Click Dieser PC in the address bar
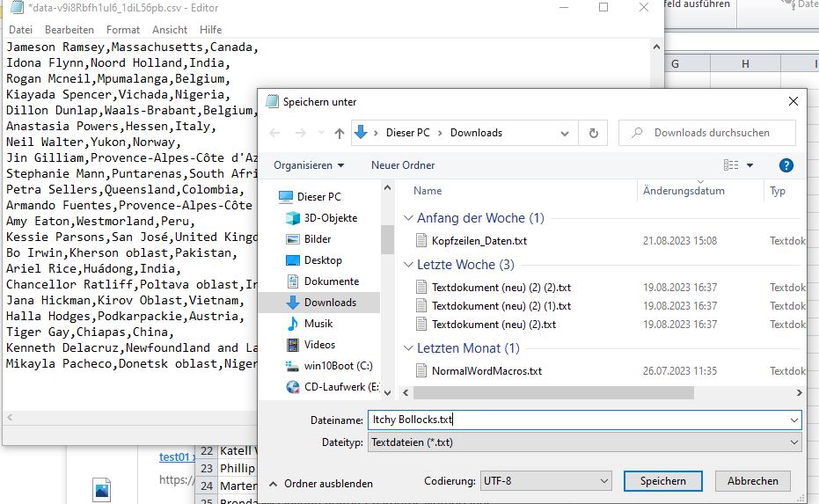Viewport: 819px width, 504px height. pyautogui.click(x=407, y=133)
